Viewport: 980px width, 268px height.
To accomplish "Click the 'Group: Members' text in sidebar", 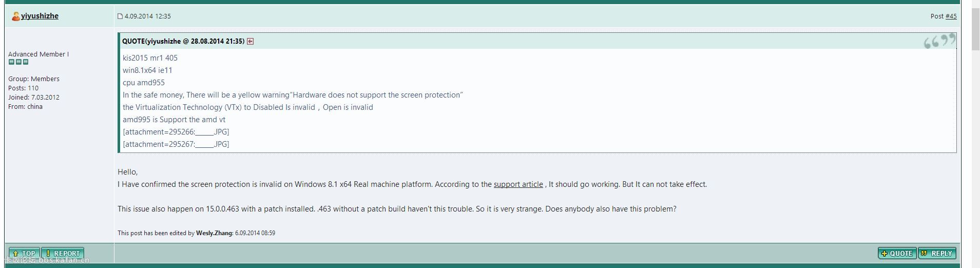I will (x=34, y=79).
